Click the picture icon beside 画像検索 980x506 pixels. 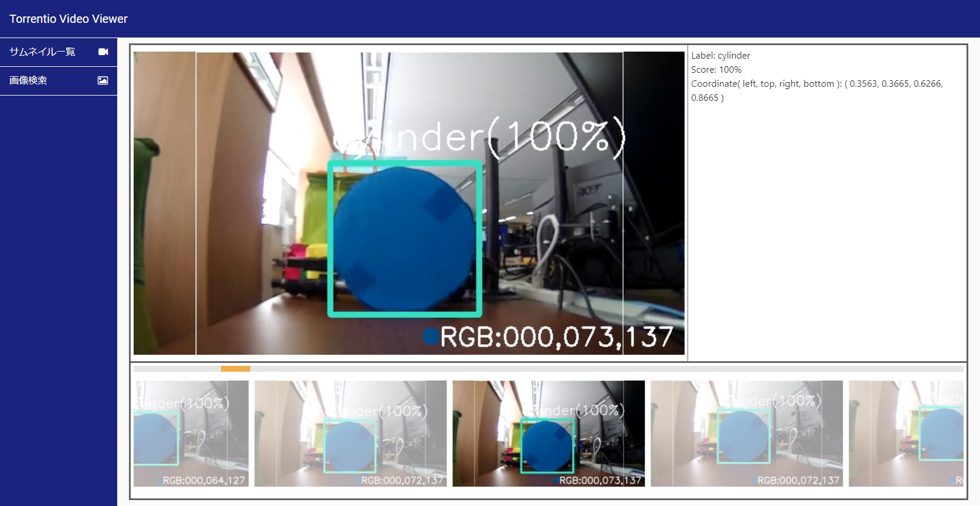click(x=103, y=80)
